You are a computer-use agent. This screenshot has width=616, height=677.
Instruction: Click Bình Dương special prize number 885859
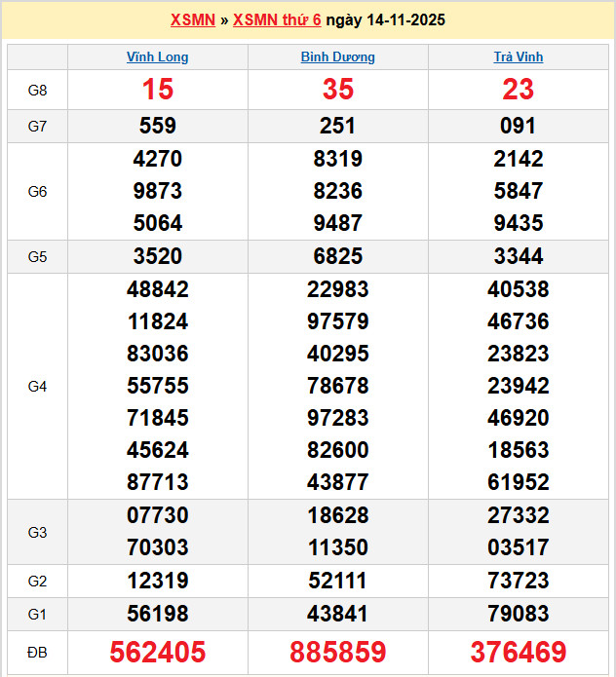(x=338, y=652)
